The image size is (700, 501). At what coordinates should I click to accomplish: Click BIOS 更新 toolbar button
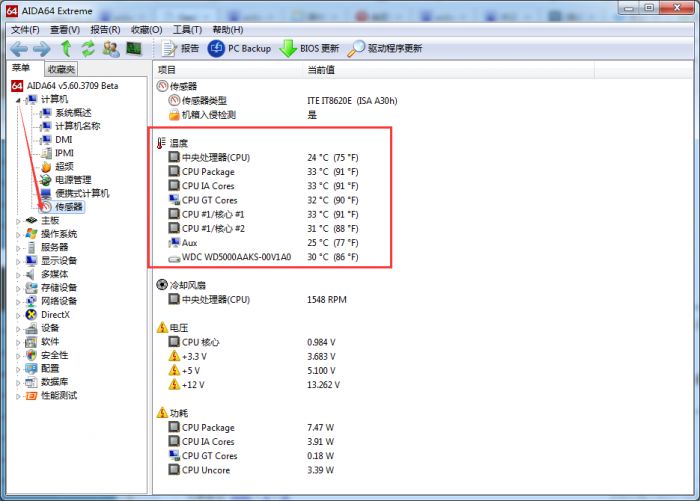coord(309,48)
